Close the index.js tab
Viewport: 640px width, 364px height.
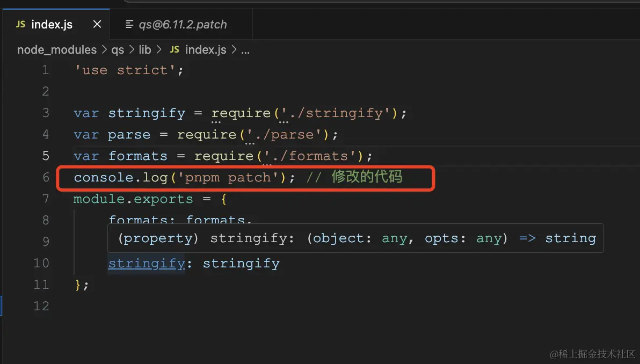tap(97, 25)
